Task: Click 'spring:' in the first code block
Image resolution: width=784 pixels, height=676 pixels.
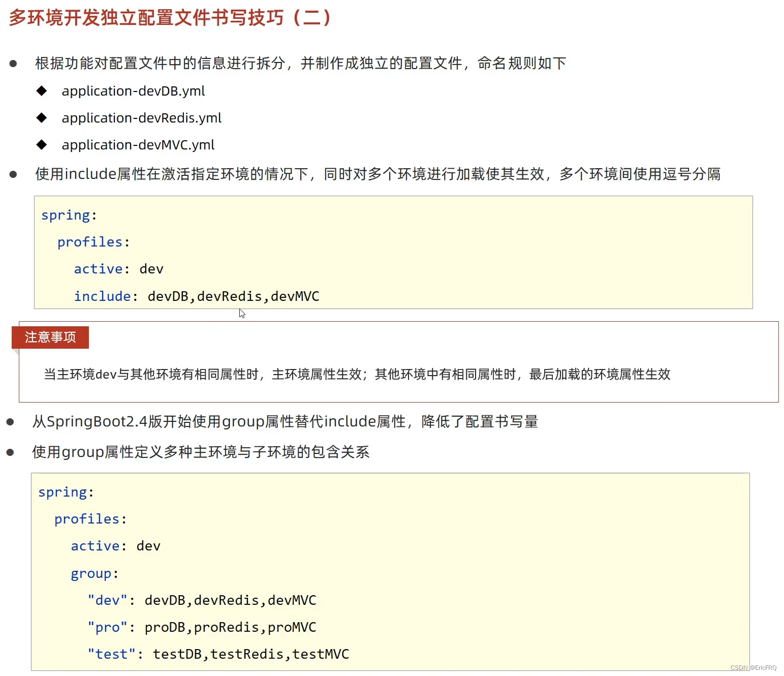Action: tap(69, 216)
